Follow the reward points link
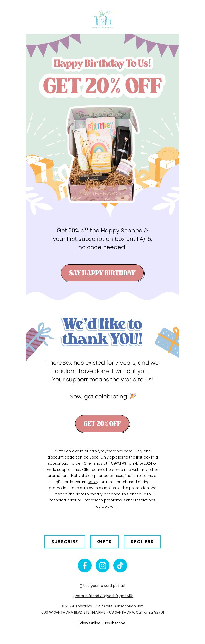The height and width of the screenshot is (644, 205). coord(112,585)
